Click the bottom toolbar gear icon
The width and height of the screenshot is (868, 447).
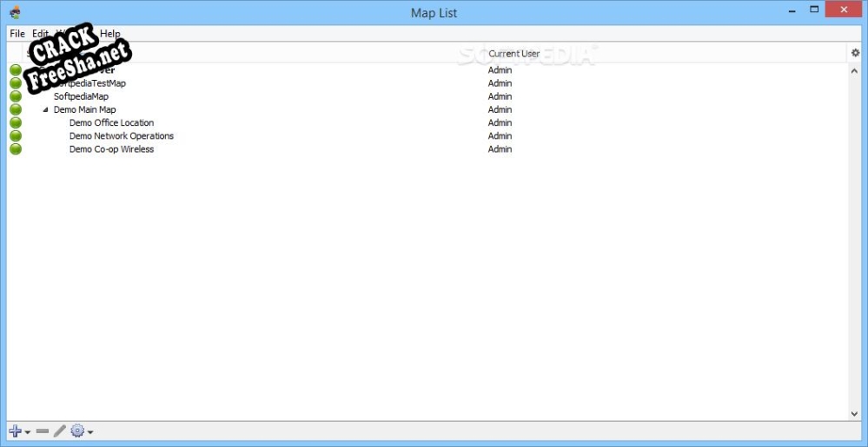[x=77, y=431]
